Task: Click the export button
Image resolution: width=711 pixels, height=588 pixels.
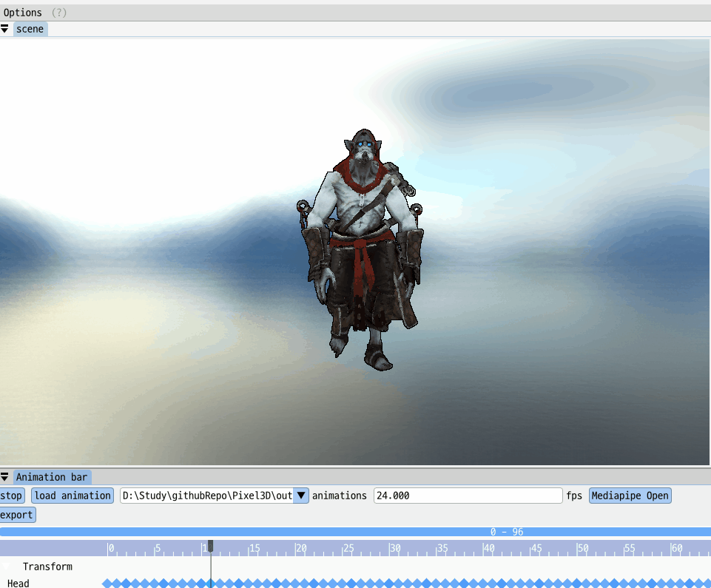Action: point(17,515)
